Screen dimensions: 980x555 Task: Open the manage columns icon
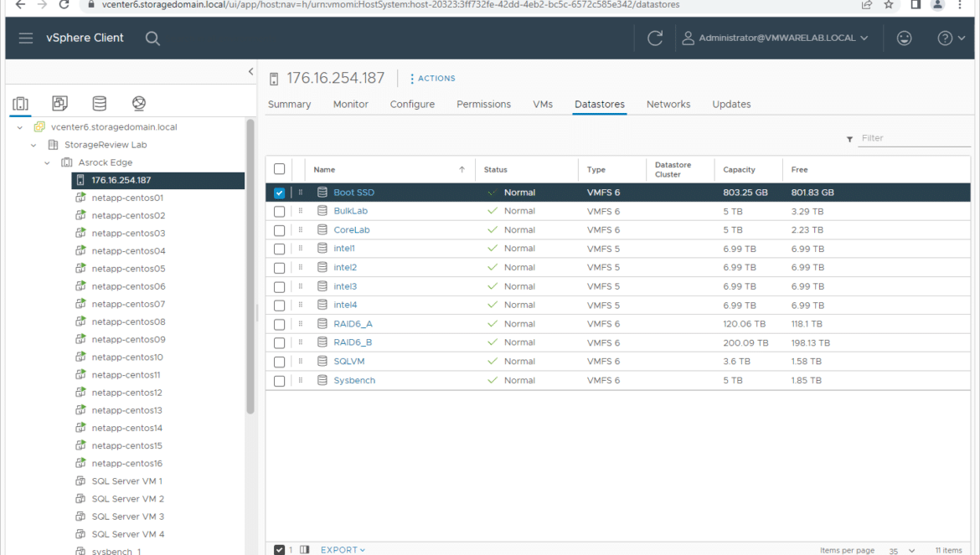tap(304, 549)
